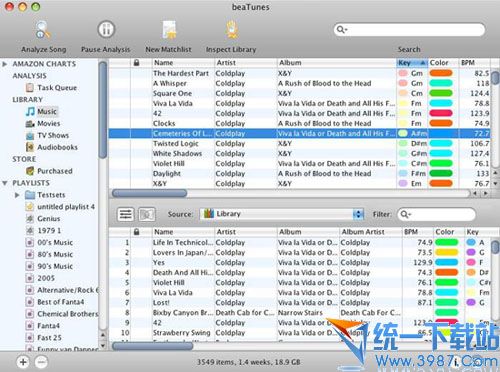Click the upper table horizontal scrollbar thumb
Image resolution: width=500 pixels, height=372 pixels.
coord(149,193)
